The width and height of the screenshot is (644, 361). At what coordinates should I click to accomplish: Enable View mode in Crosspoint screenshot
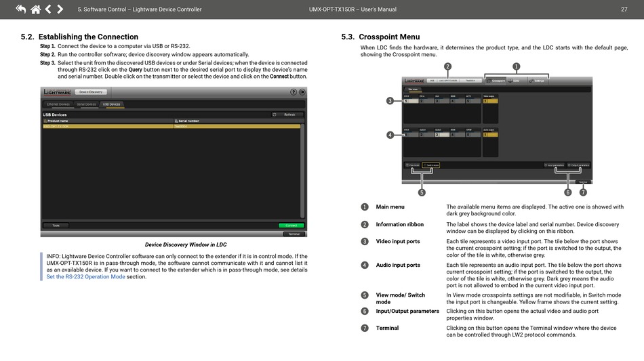[x=412, y=165]
